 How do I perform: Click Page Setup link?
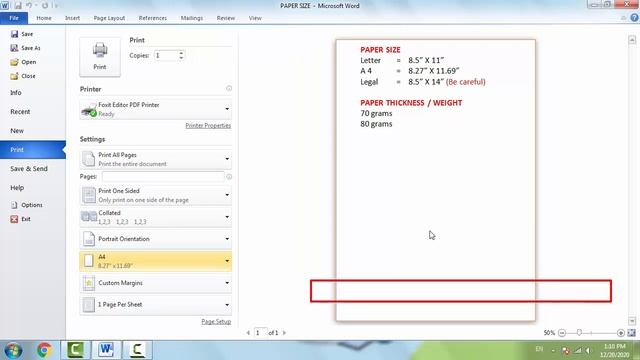click(x=216, y=322)
